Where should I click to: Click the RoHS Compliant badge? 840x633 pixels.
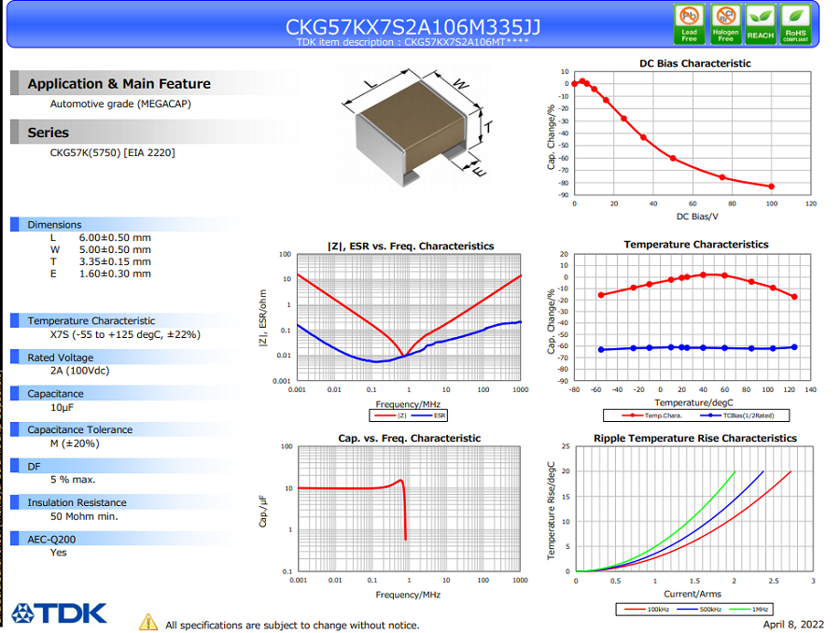795,24
